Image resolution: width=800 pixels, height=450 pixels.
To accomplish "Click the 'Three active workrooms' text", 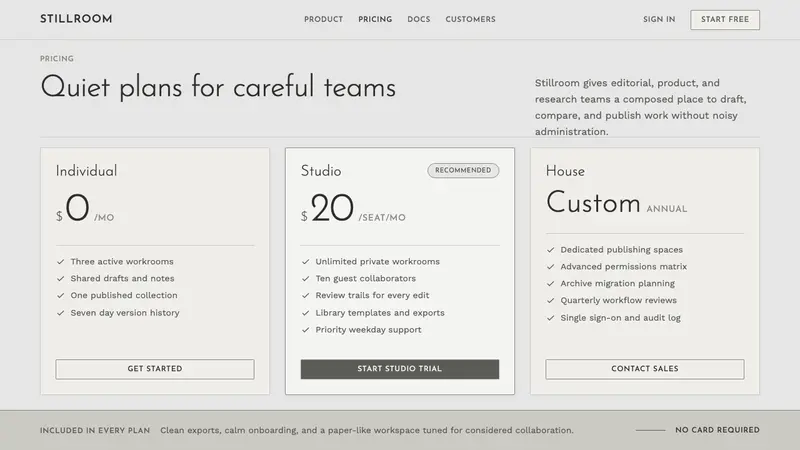I will point(122,262).
